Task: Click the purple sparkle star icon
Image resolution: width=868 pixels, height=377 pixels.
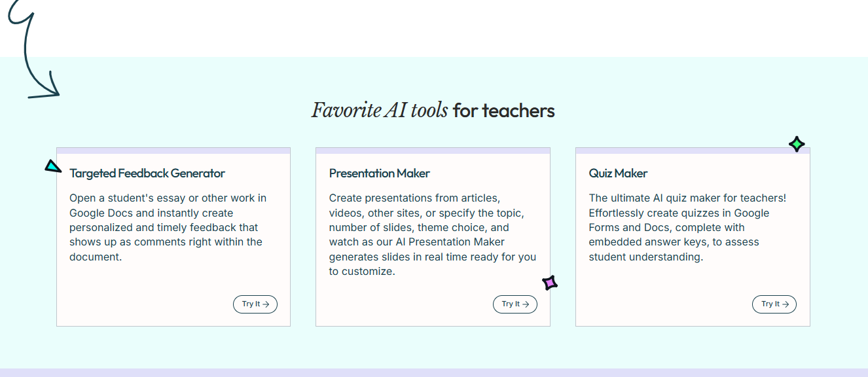Action: [x=550, y=283]
